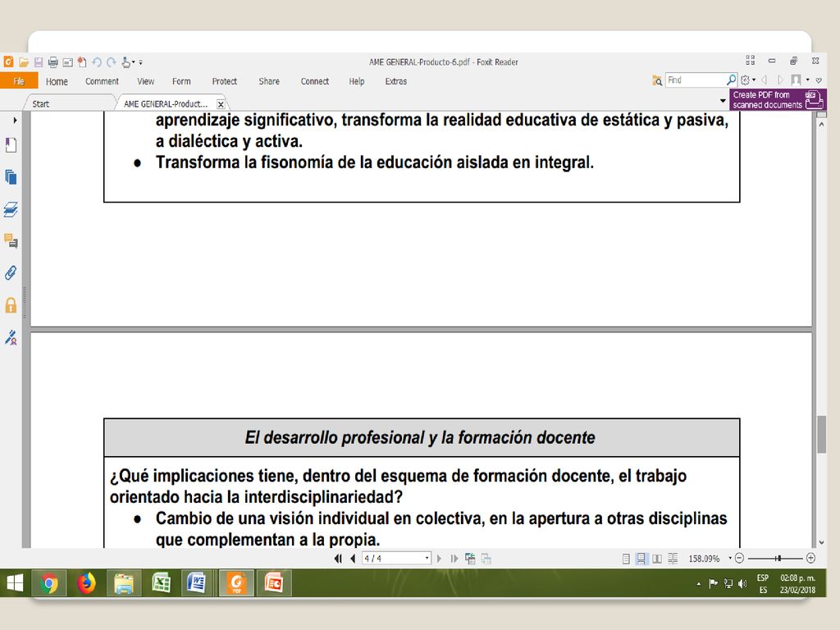Open the Form ribbon tab
The width and height of the screenshot is (840, 630).
click(x=181, y=81)
